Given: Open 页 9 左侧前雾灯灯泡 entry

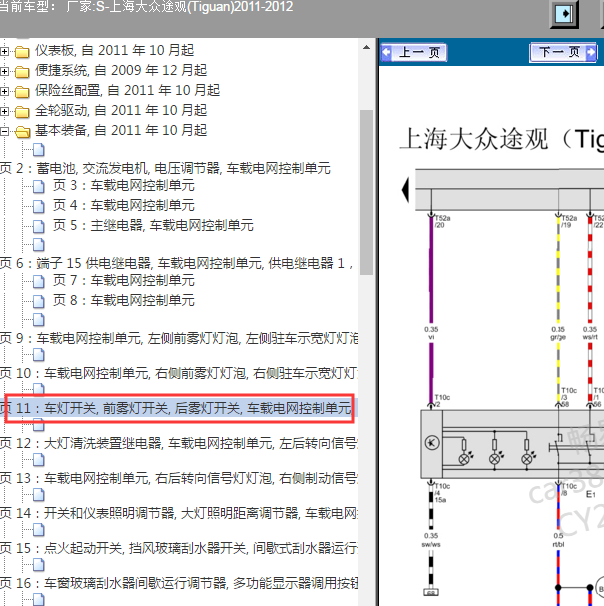Looking at the screenshot, I should tap(179, 339).
